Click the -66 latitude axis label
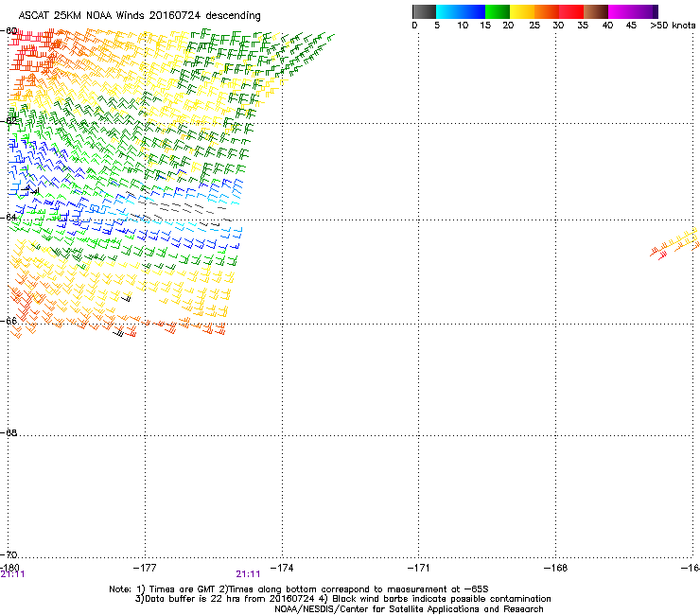Screen dimensions: 700x615 click(9, 321)
